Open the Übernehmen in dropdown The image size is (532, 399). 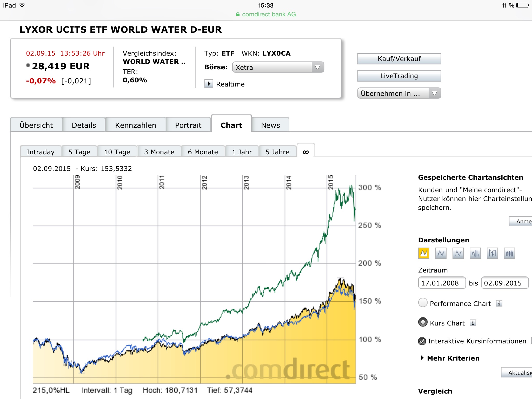coord(399,94)
